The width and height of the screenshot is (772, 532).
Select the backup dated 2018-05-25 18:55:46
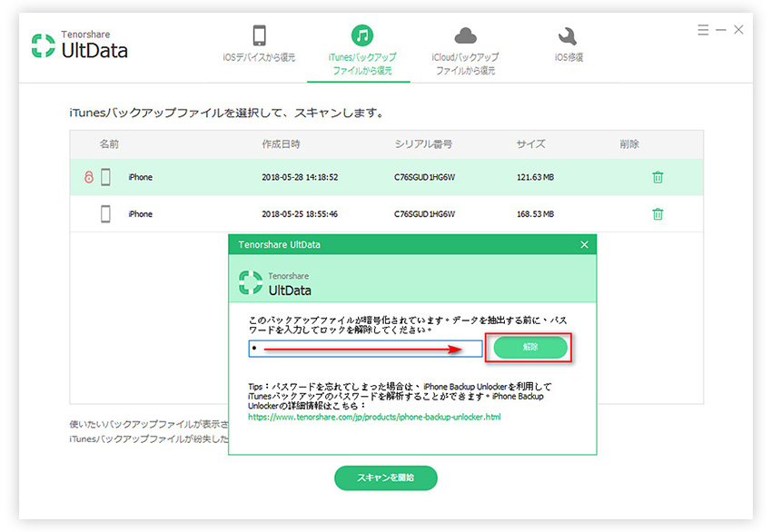click(387, 214)
